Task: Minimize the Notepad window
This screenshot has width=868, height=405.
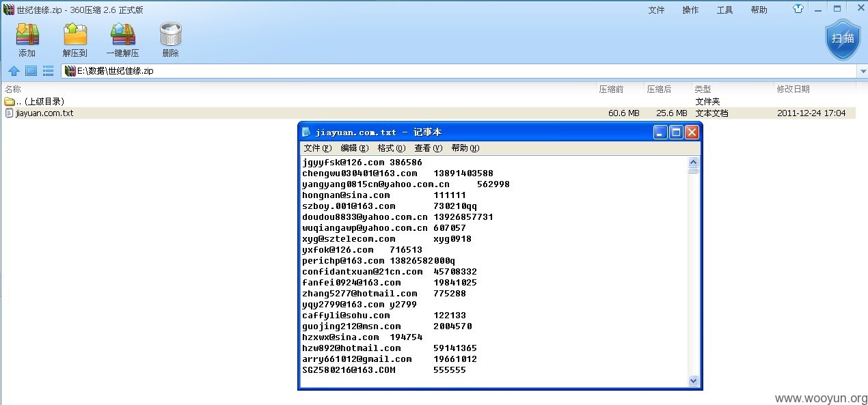Action: click(660, 132)
